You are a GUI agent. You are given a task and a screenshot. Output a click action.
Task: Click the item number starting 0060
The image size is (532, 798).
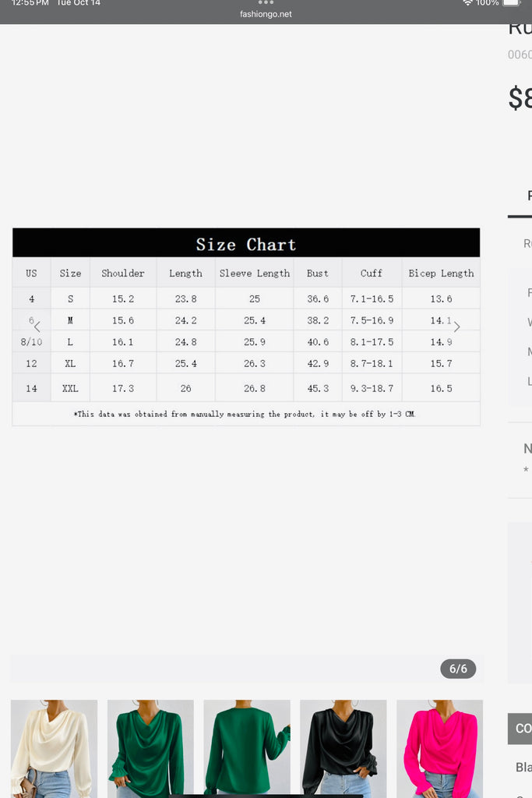point(520,55)
